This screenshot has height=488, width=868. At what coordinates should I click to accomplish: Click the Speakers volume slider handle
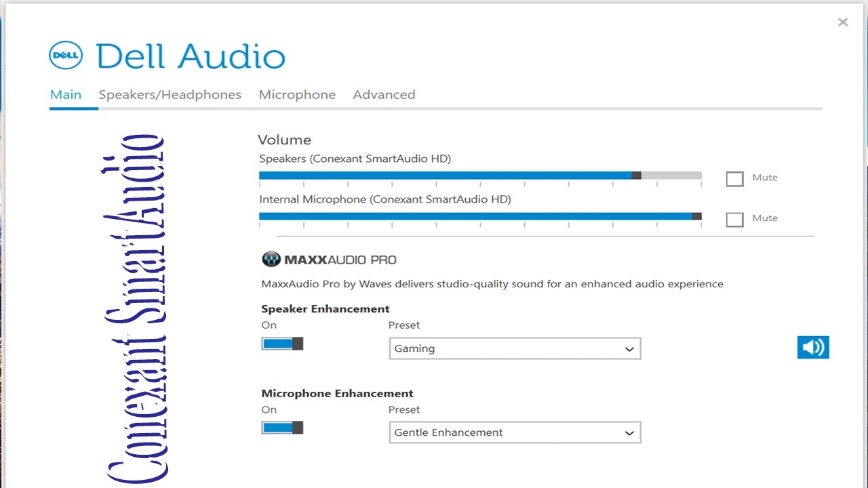[636, 176]
